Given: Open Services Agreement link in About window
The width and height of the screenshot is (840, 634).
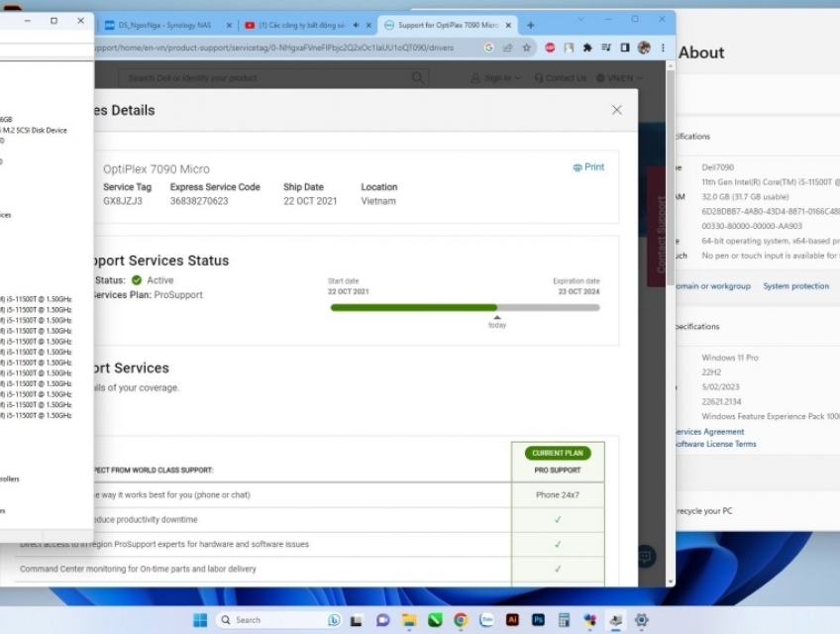Looking at the screenshot, I should click(709, 432).
